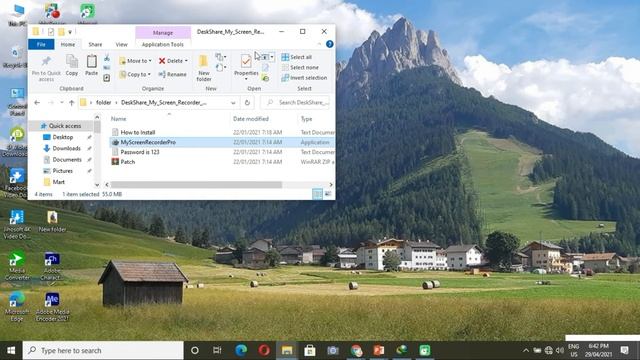Click the Back arrow in navigation bar
Screen dimensions: 640x360
tap(37, 103)
